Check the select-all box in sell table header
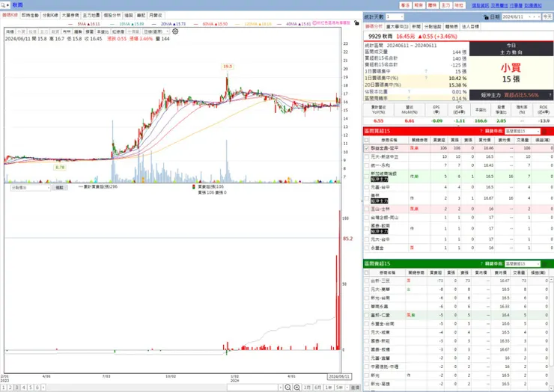 pos(367,272)
